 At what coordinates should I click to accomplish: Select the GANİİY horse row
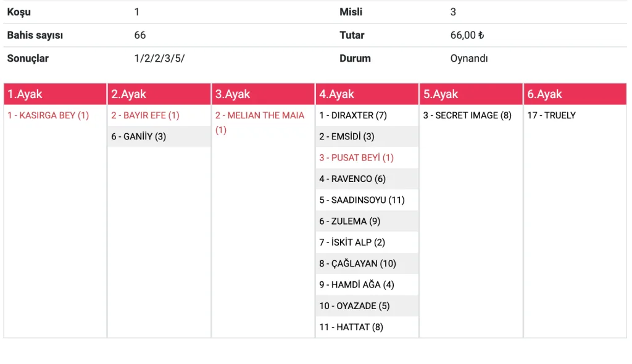139,136
